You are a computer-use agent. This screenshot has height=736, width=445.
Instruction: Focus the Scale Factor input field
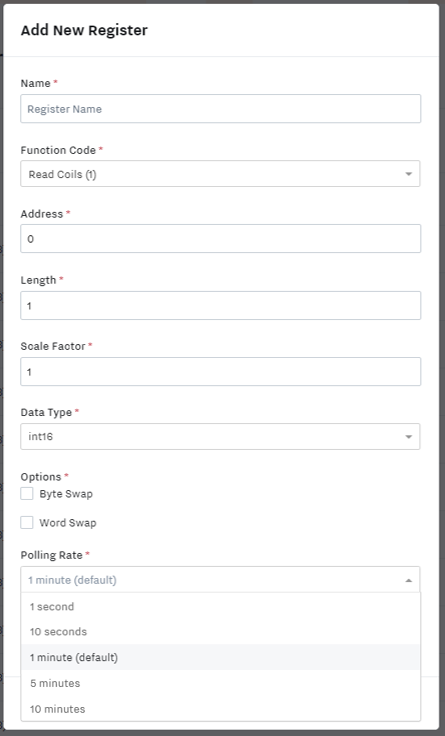coord(221,372)
